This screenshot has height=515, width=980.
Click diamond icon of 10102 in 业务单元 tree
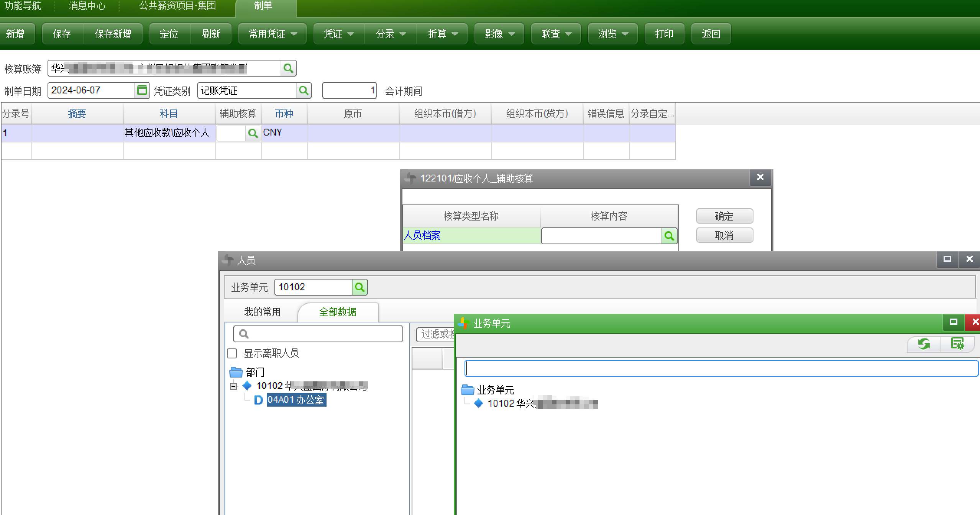[478, 403]
